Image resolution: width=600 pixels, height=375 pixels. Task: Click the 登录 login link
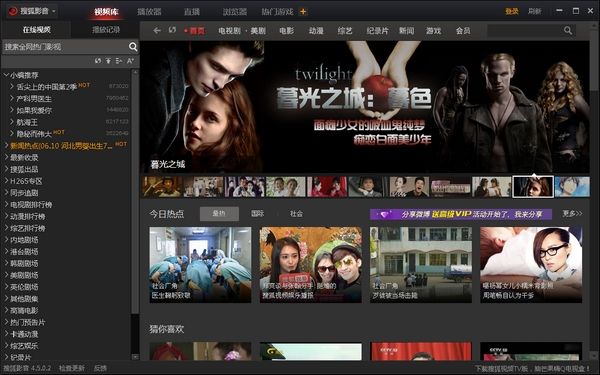coord(512,11)
